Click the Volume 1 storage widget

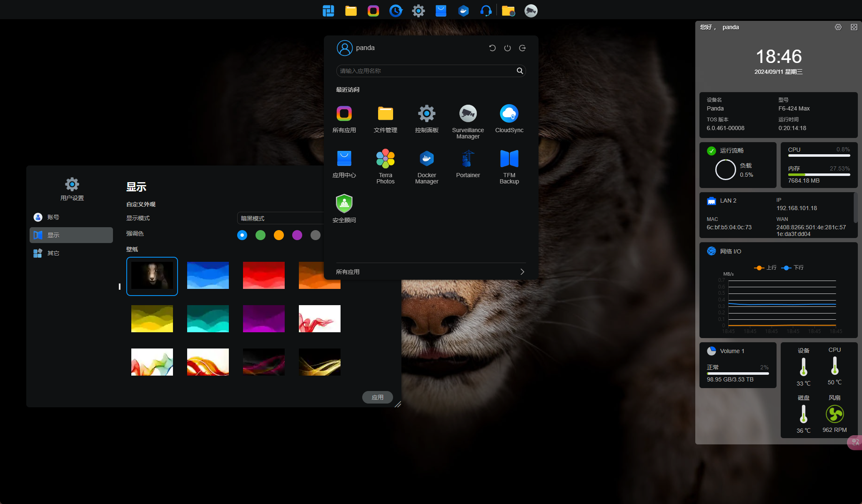[x=738, y=365]
